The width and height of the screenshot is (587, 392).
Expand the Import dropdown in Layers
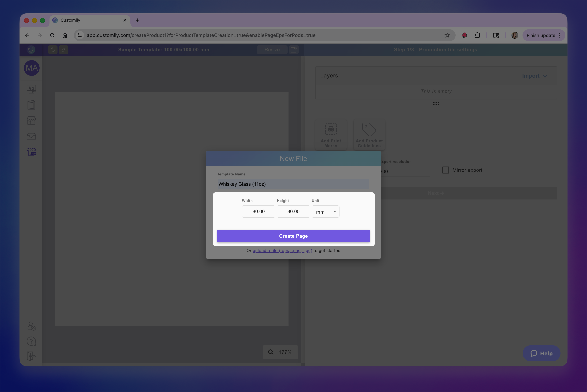click(534, 76)
